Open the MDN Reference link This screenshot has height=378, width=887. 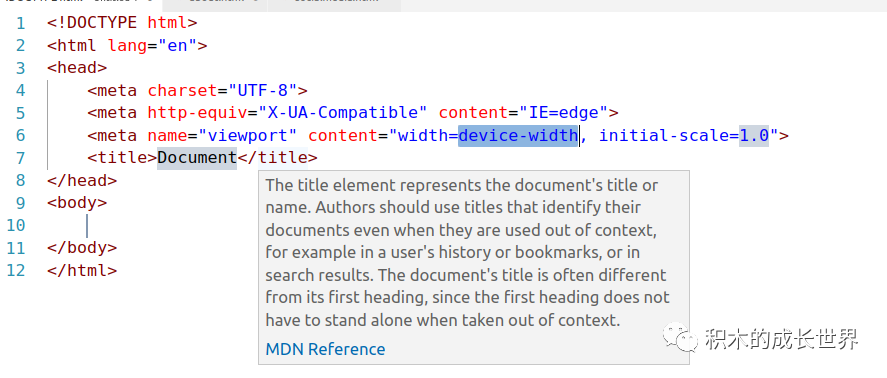[325, 349]
